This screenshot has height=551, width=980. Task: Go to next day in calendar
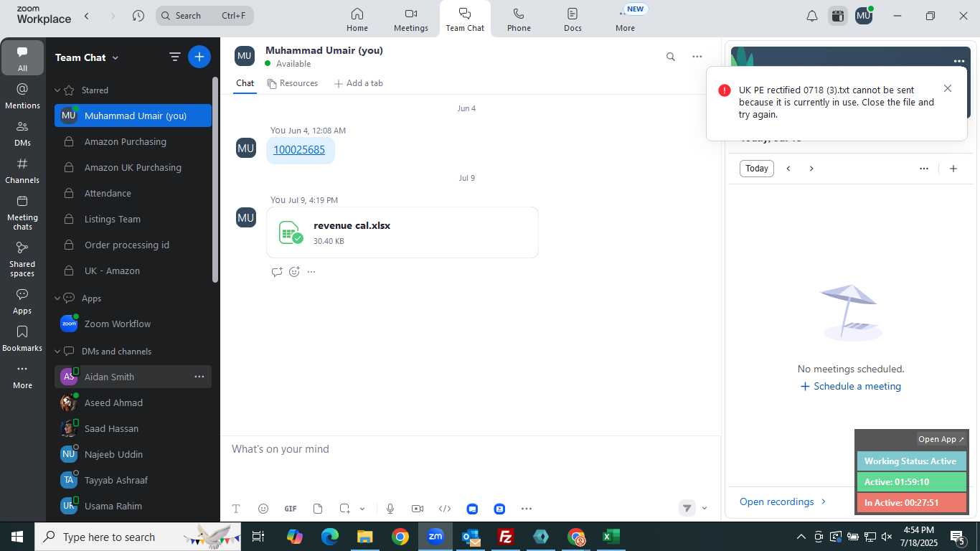(811, 169)
